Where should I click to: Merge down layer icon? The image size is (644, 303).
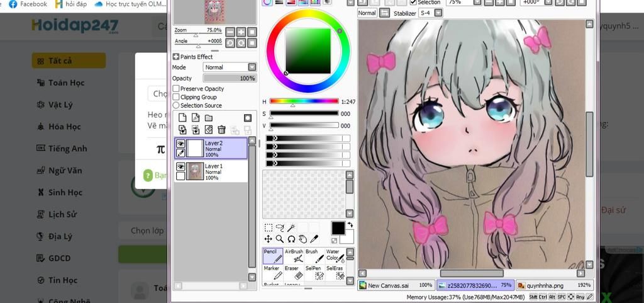click(196, 130)
